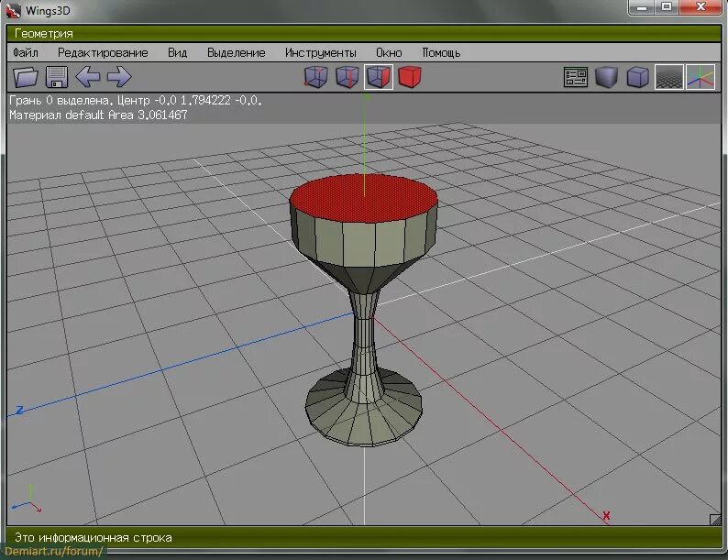
Task: Toggle ground plane grid display
Action: 669,77
